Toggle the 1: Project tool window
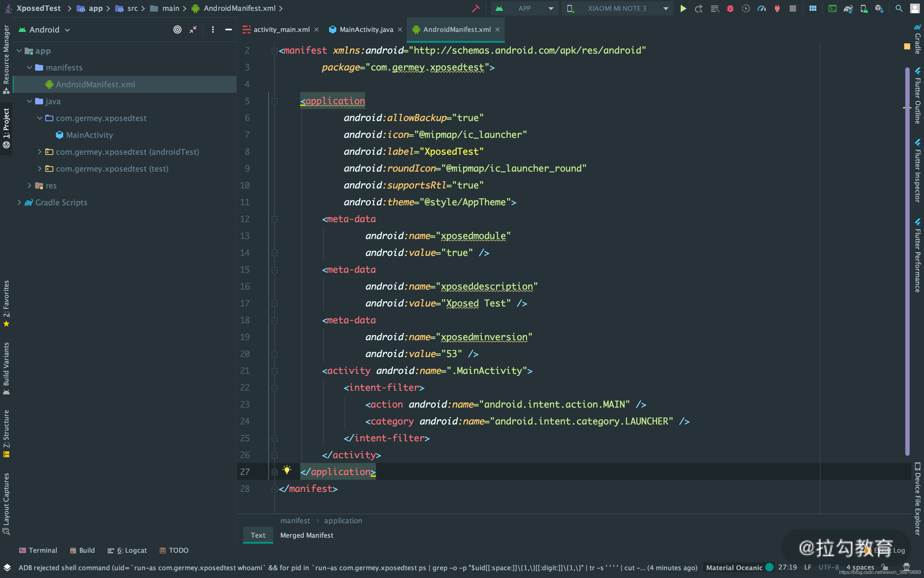Image resolution: width=924 pixels, height=578 pixels. [6, 129]
